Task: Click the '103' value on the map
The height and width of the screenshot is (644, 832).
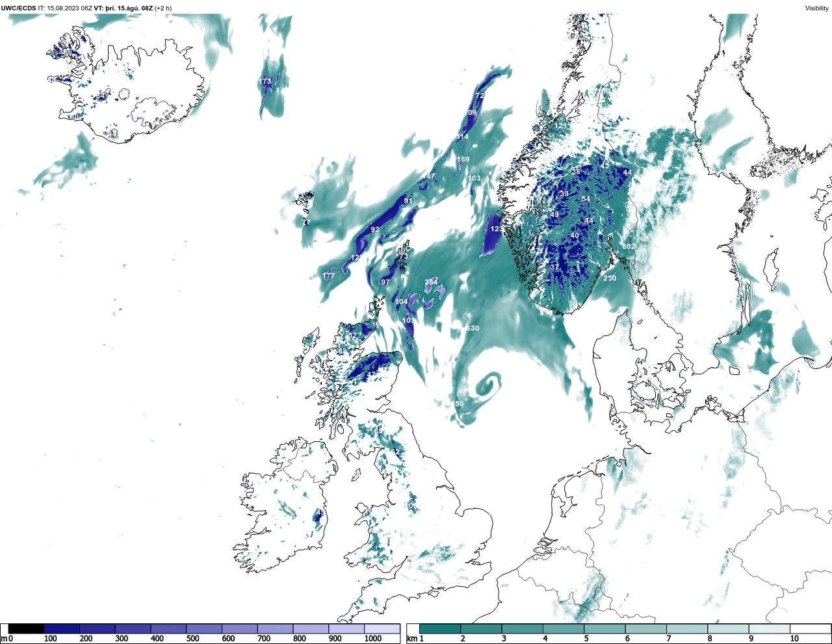Action: point(408,320)
